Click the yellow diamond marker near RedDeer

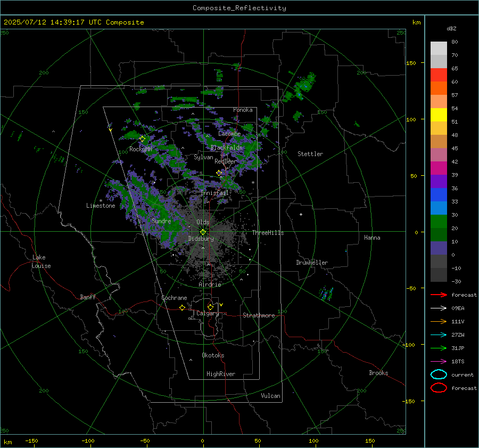[x=219, y=173]
